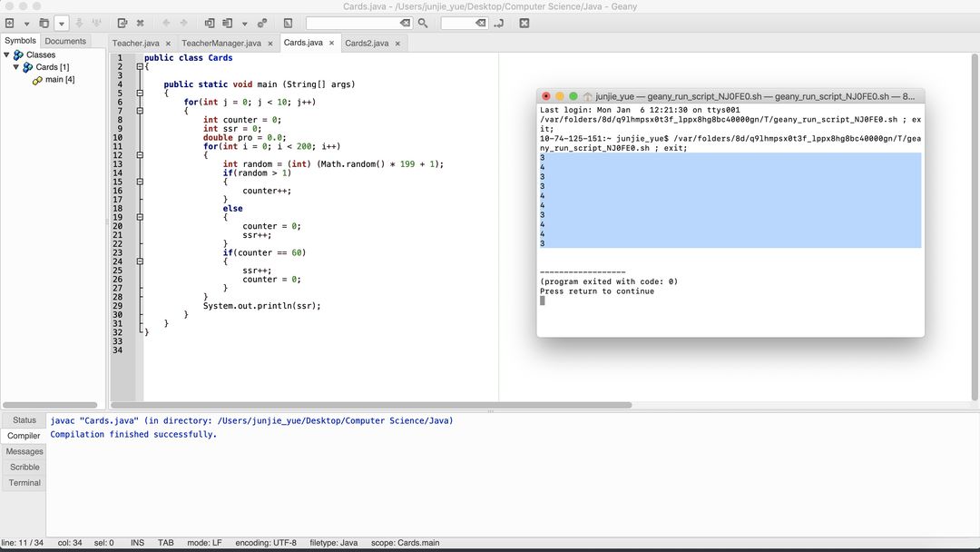The width and height of the screenshot is (980, 552).
Task: Close the Teacher.java tab
Action: point(168,44)
